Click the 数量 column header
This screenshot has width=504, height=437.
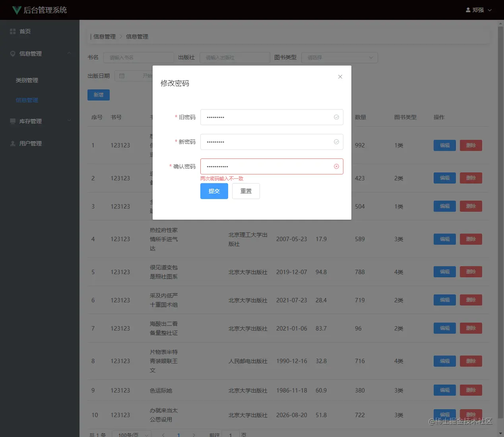(x=361, y=117)
